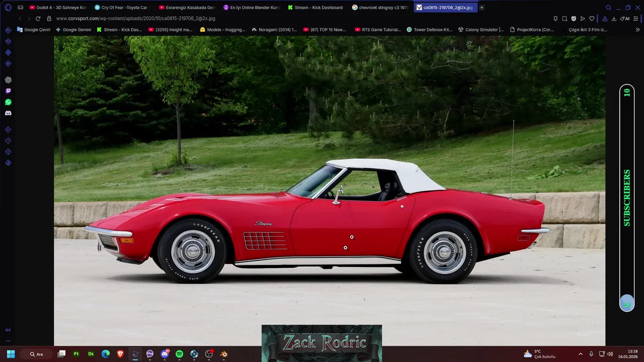Launch Substance Painter (Pt) from taskbar
The width and height of the screenshot is (644, 362).
[x=76, y=354]
